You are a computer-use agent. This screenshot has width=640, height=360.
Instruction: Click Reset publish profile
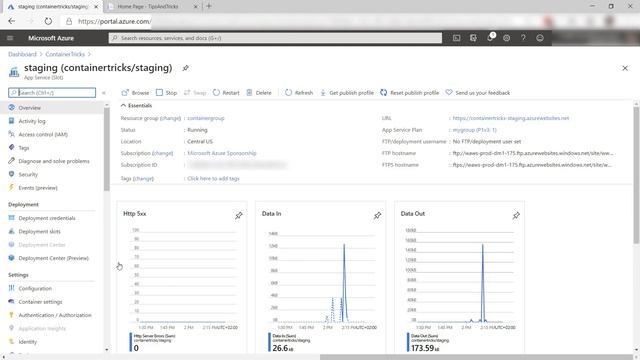coord(409,93)
